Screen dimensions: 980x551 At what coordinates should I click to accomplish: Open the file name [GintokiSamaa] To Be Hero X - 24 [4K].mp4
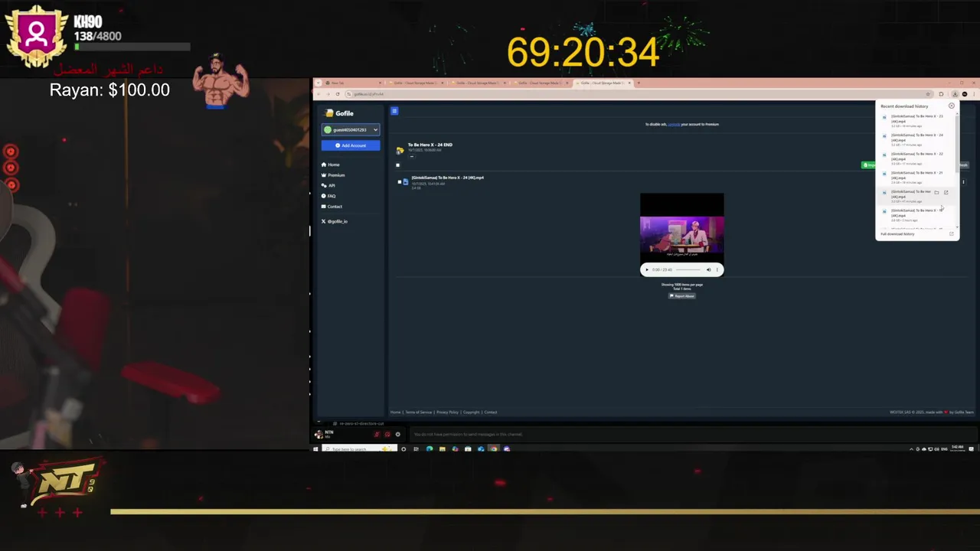click(x=448, y=178)
